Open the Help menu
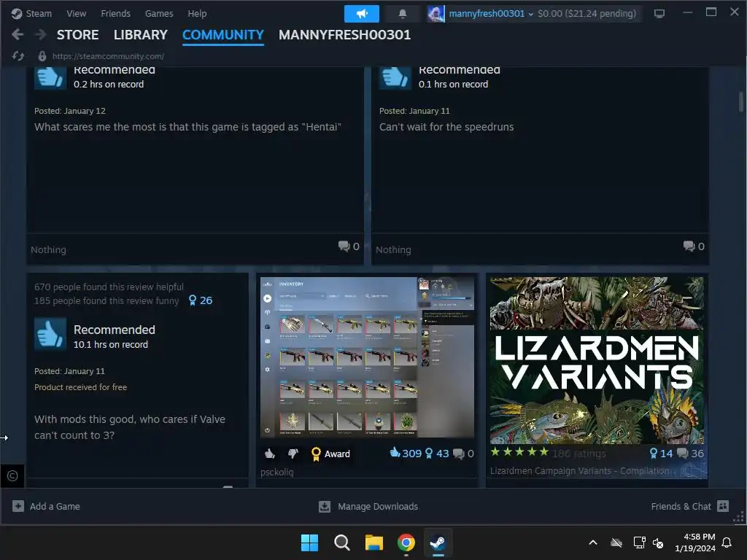Viewport: 747px width, 560px height. point(197,13)
